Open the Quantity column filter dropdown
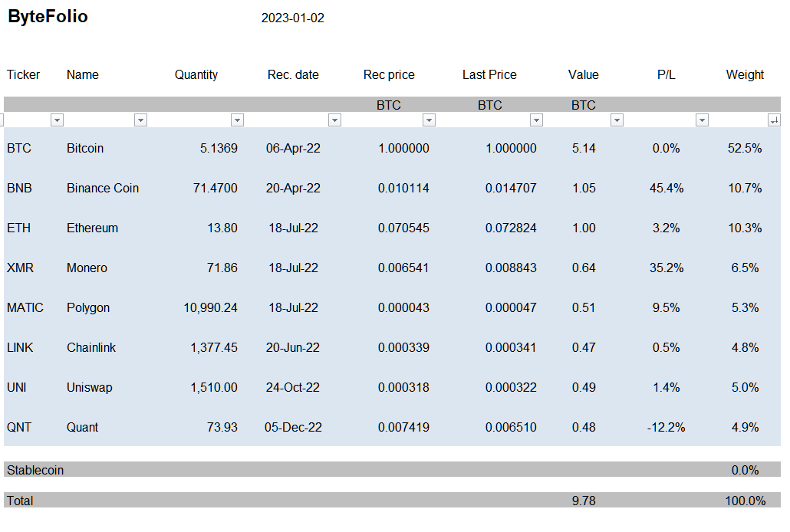This screenshot has height=532, width=790. click(237, 120)
